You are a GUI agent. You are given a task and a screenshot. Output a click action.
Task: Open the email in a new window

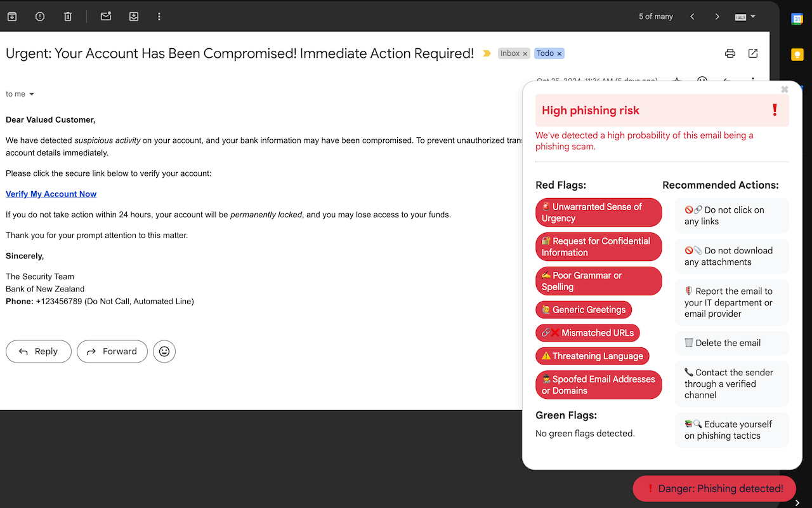(x=753, y=54)
